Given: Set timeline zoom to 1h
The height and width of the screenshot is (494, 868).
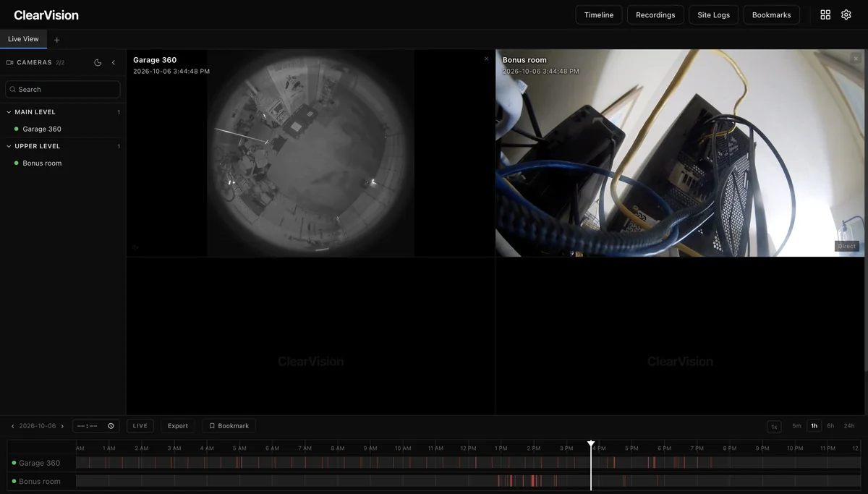Looking at the screenshot, I should tap(814, 426).
